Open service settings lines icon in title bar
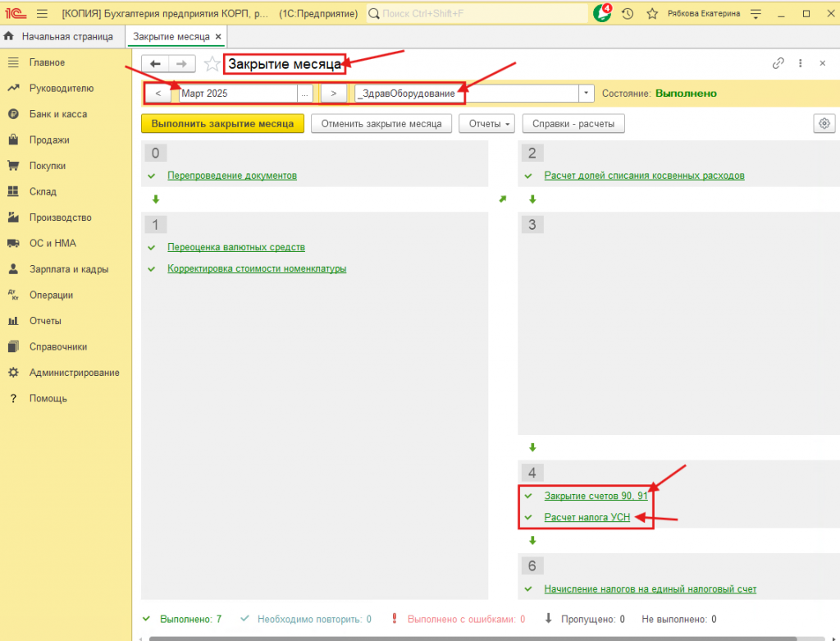Viewport: 840px width, 641px height. (756, 14)
